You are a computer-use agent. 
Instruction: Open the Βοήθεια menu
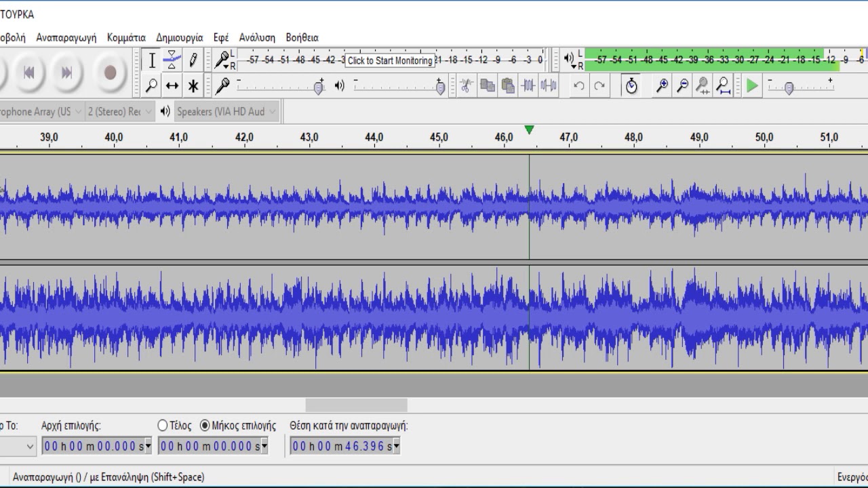click(x=302, y=37)
